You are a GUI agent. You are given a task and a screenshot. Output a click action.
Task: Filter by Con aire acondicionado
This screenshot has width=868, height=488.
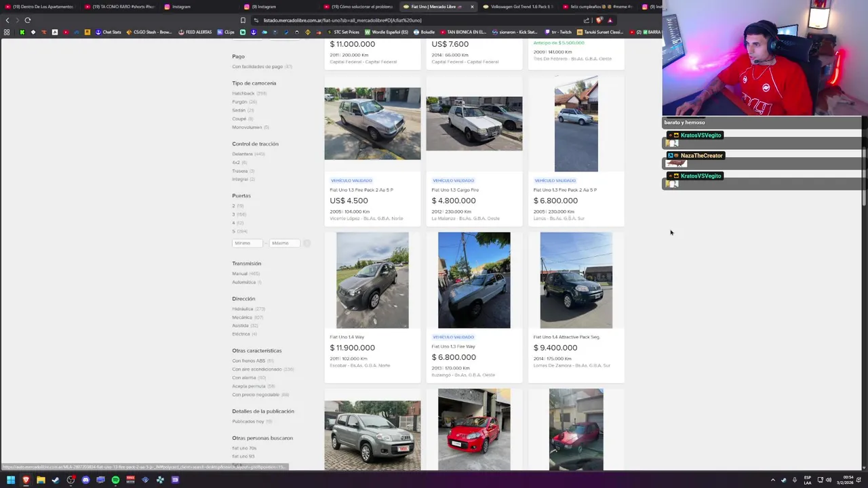(x=262, y=369)
